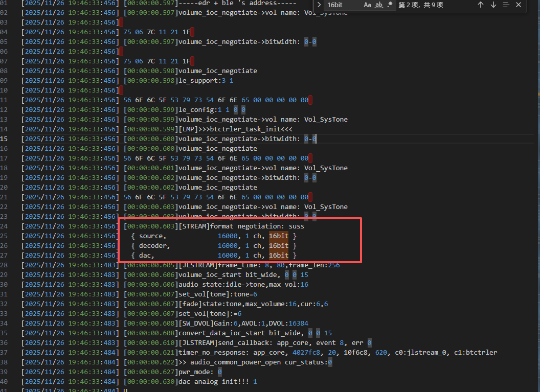The width and height of the screenshot is (540, 392).
Task: Click the '[STREAM]format negotiation: suss' text
Action: click(x=241, y=226)
